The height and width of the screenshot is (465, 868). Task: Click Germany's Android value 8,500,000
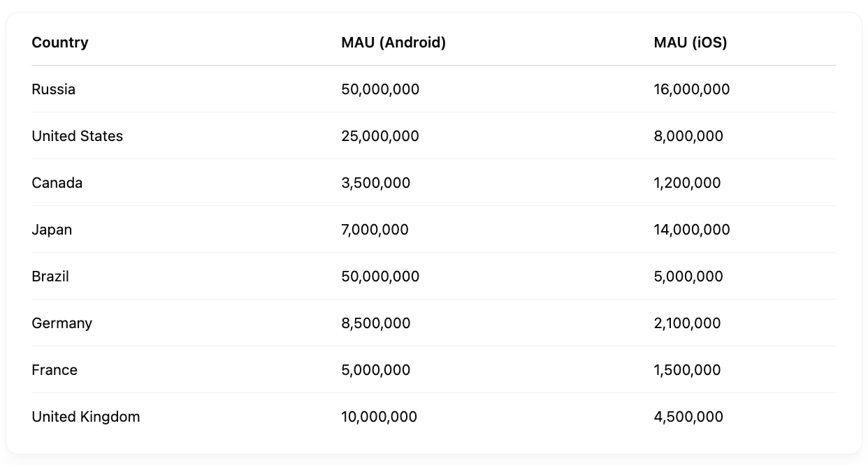point(376,323)
